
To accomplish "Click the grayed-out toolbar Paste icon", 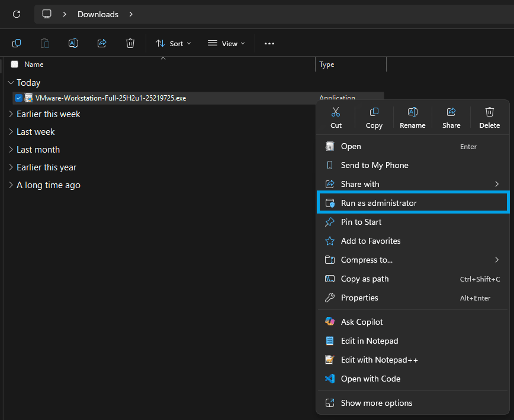I will (x=45, y=43).
